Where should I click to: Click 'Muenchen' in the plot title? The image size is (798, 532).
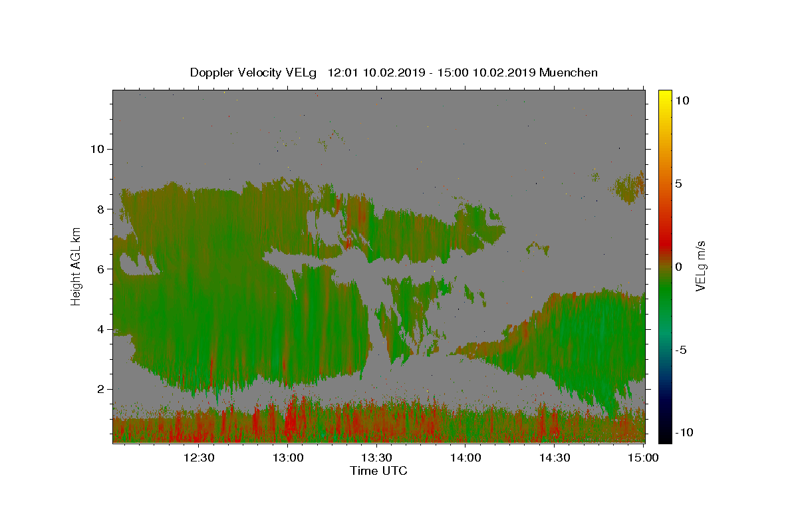coord(569,72)
